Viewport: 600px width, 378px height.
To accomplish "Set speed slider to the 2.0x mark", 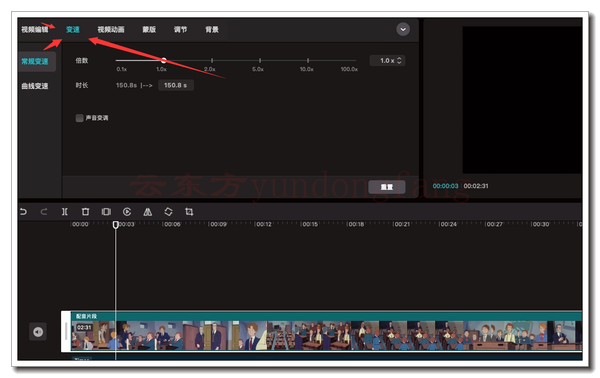I will tap(212, 60).
